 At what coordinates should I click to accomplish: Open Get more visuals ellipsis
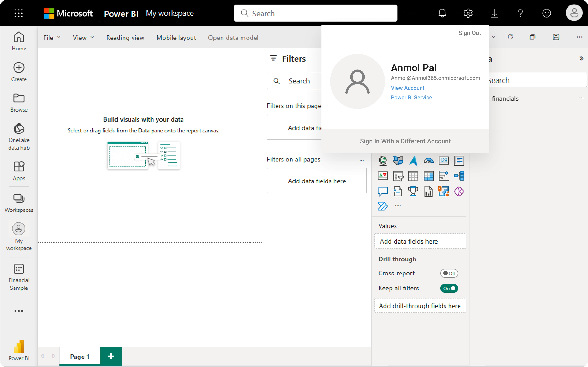398,206
